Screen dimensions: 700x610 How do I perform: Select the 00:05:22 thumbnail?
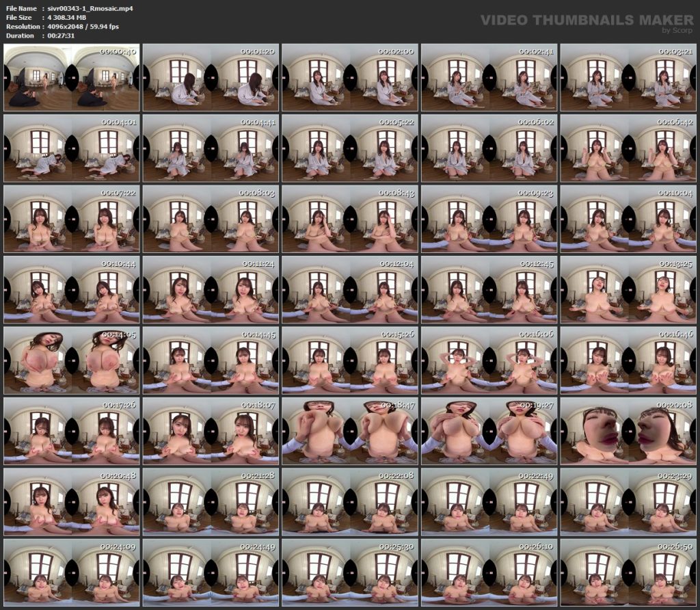click(x=349, y=148)
